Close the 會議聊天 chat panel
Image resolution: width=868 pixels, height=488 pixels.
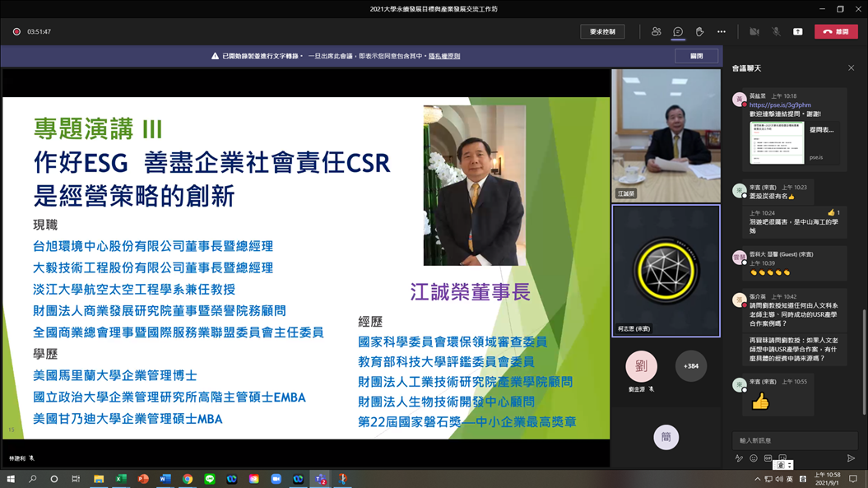[852, 67]
